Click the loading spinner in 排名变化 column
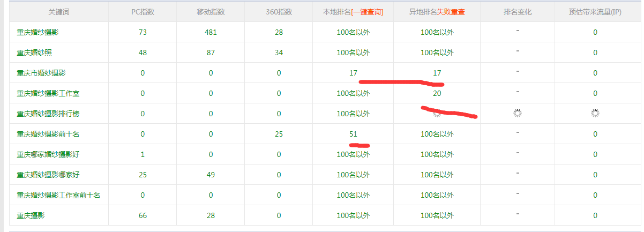The image size is (644, 232). pyautogui.click(x=518, y=113)
